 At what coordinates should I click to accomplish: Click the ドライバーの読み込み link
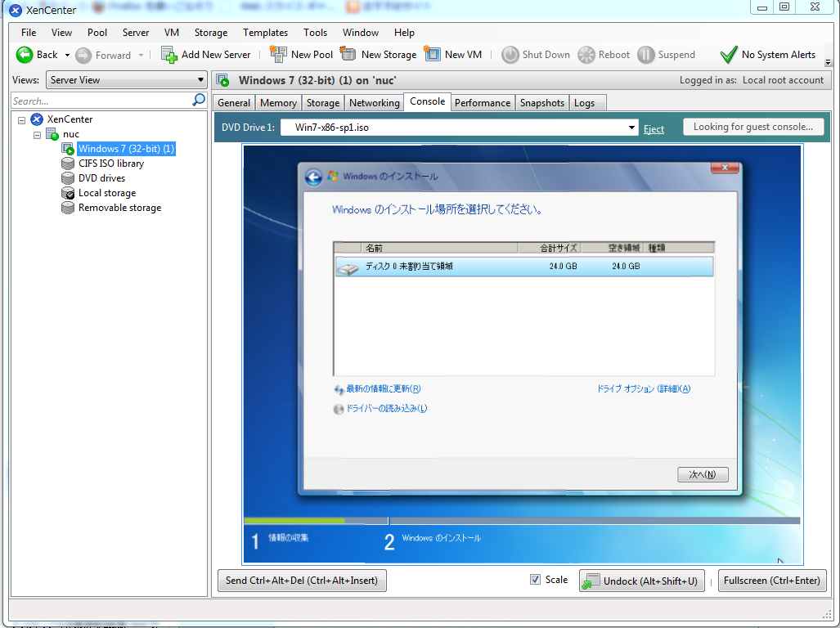coord(386,409)
